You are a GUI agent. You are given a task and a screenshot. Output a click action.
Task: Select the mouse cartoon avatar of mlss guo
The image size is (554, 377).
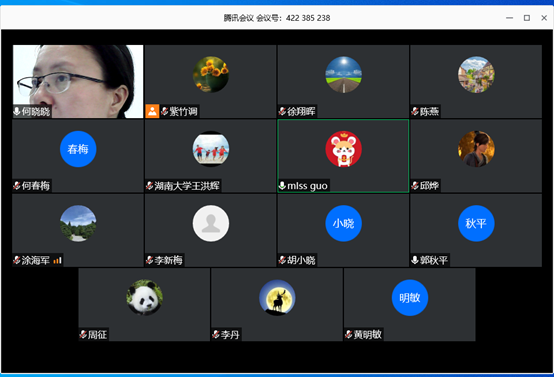pos(343,149)
